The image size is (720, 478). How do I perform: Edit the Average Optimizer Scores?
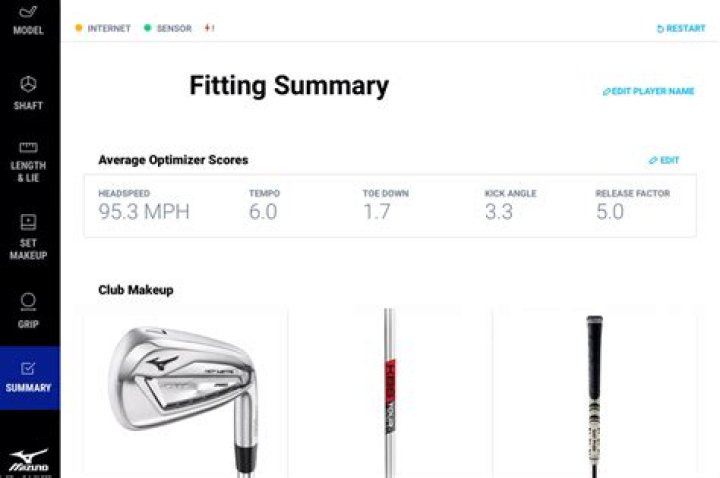664,160
